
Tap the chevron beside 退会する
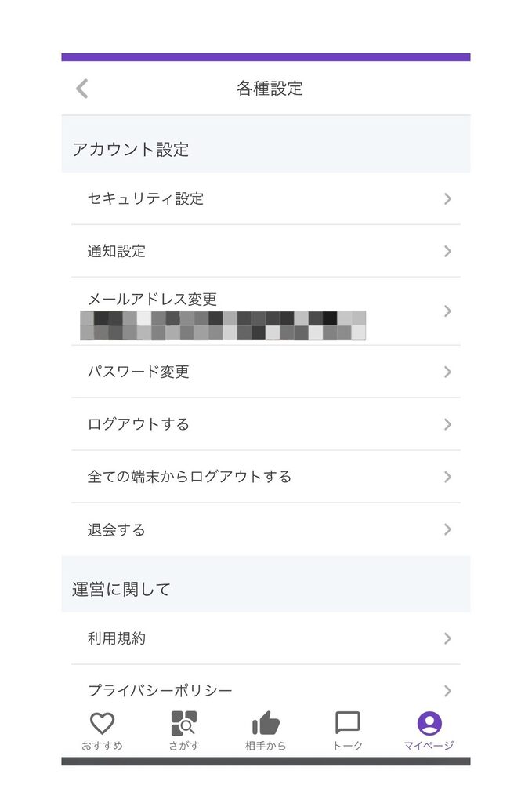point(447,529)
